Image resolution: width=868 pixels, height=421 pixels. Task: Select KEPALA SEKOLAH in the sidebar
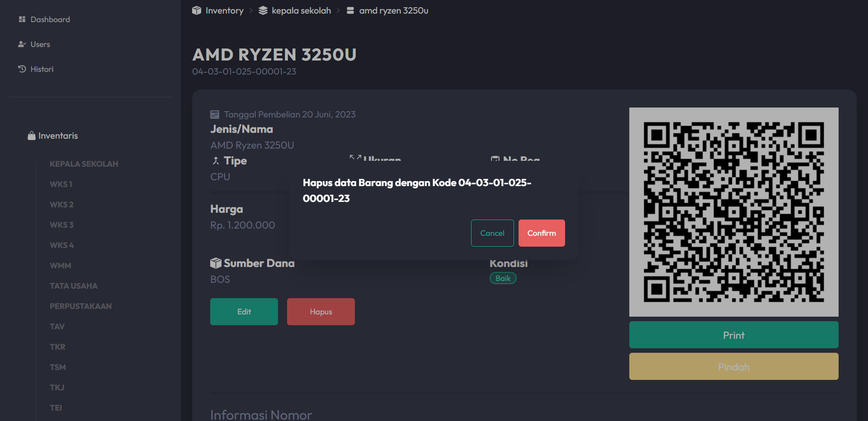[84, 164]
